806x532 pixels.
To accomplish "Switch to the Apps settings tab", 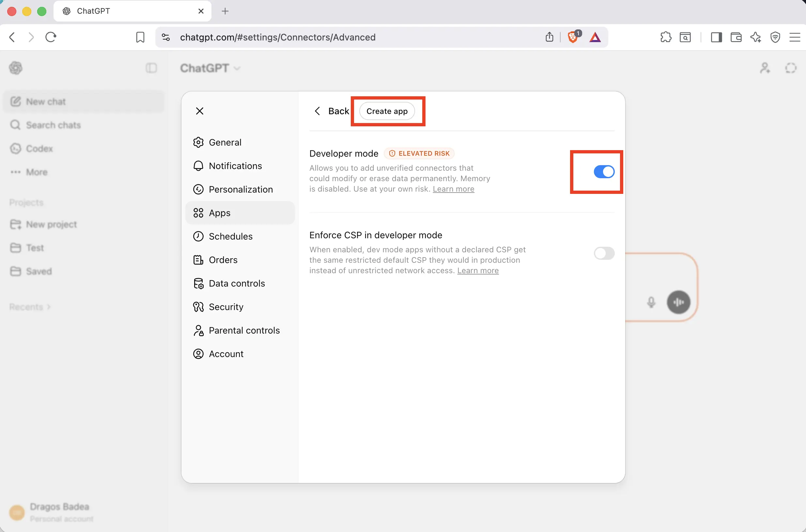I will pyautogui.click(x=219, y=213).
